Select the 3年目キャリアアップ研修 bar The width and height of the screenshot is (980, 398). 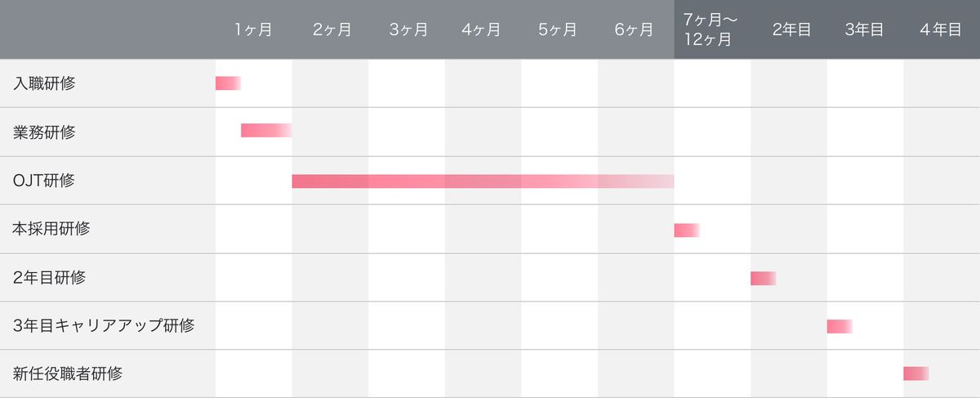tap(839, 327)
